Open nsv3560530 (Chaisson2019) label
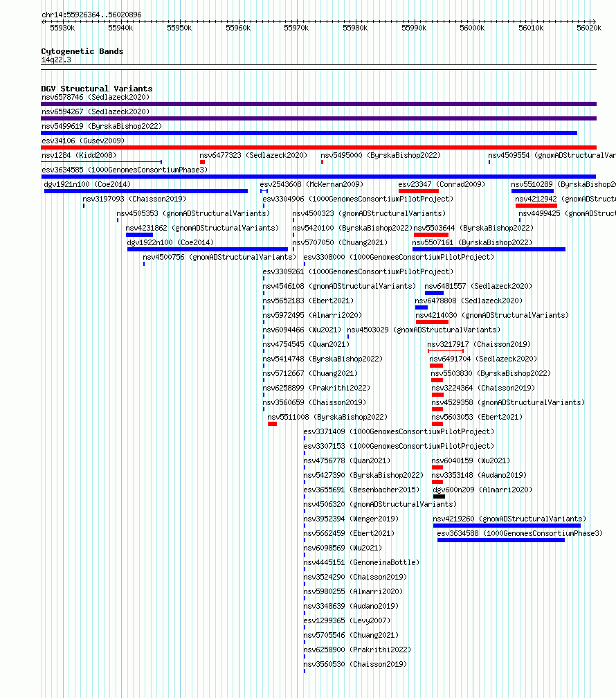 pos(355,664)
